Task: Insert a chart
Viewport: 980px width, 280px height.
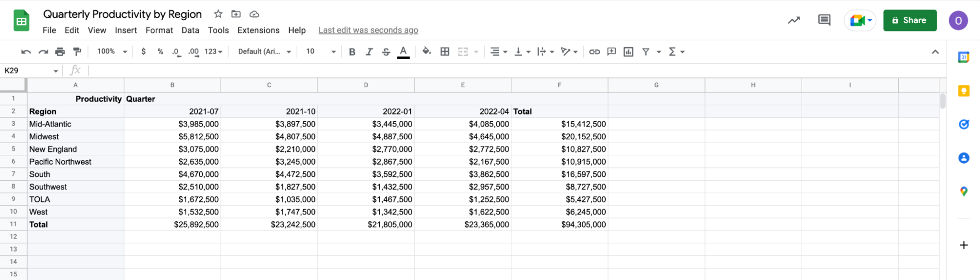Action: 628,52
